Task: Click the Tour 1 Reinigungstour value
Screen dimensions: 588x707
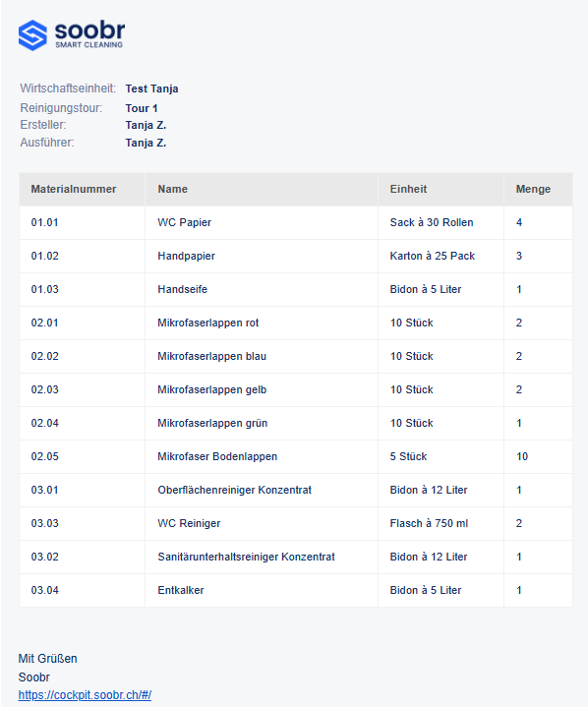Action: (142, 108)
